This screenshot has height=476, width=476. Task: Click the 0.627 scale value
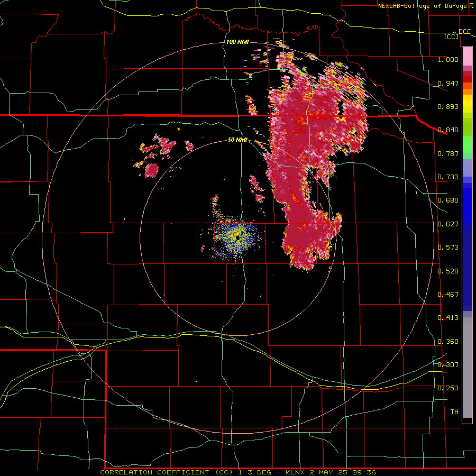point(448,224)
